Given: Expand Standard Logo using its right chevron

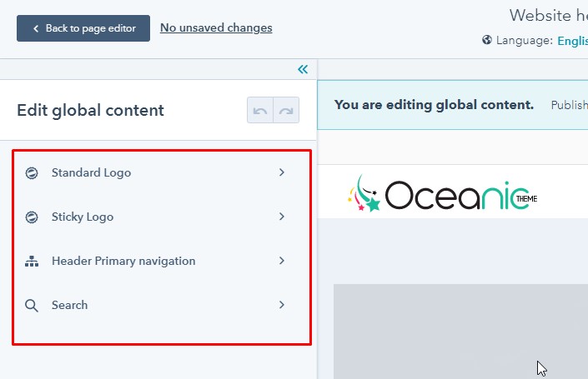Looking at the screenshot, I should point(282,172).
